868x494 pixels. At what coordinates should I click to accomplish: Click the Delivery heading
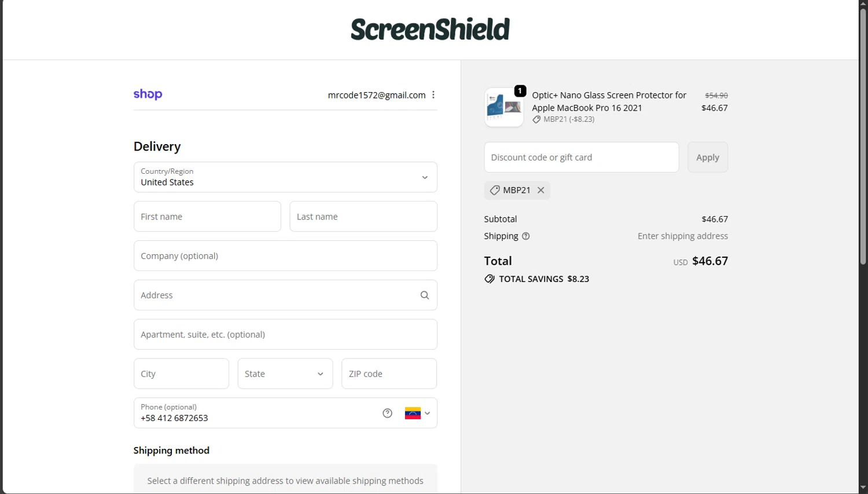157,147
